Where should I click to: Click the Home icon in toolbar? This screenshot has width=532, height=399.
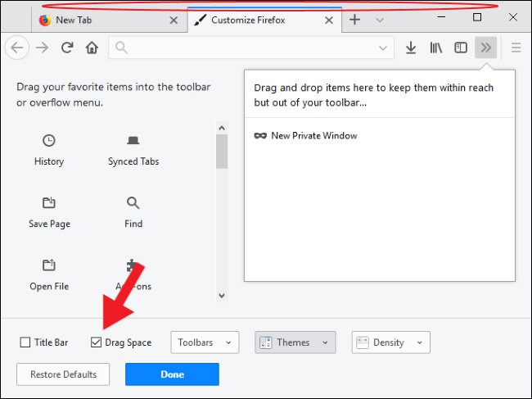(92, 48)
